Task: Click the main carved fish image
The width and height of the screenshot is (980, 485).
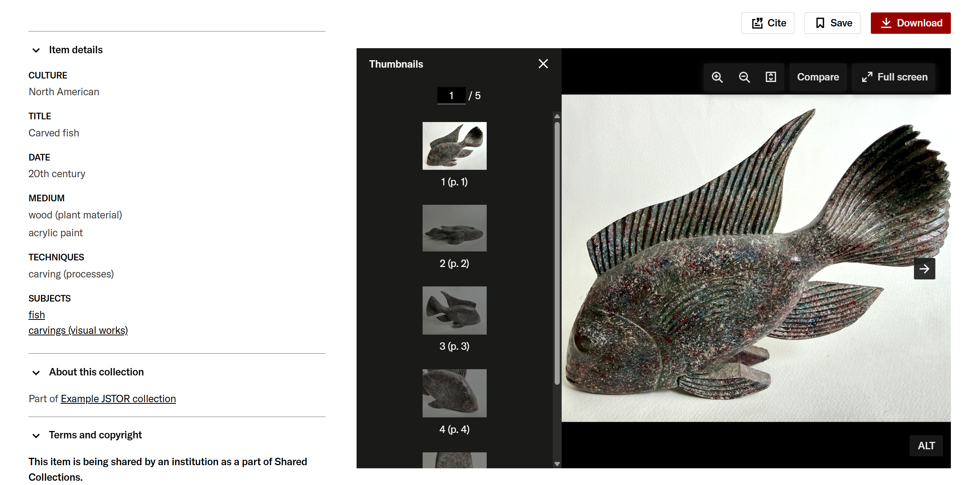Action: click(x=756, y=258)
